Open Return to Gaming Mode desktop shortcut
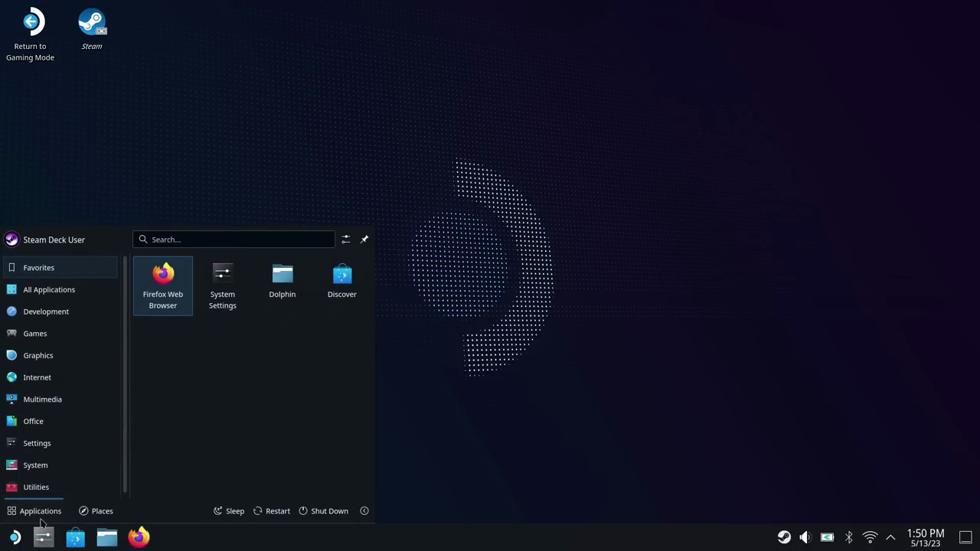The image size is (980, 551). point(31,34)
